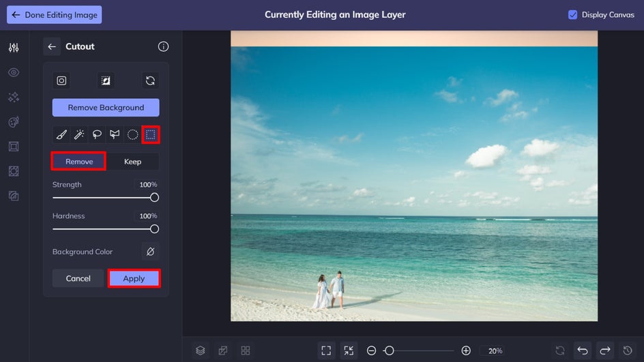Select the Ellipse selection tool
Viewport: 644px width, 362px height.
(132, 134)
